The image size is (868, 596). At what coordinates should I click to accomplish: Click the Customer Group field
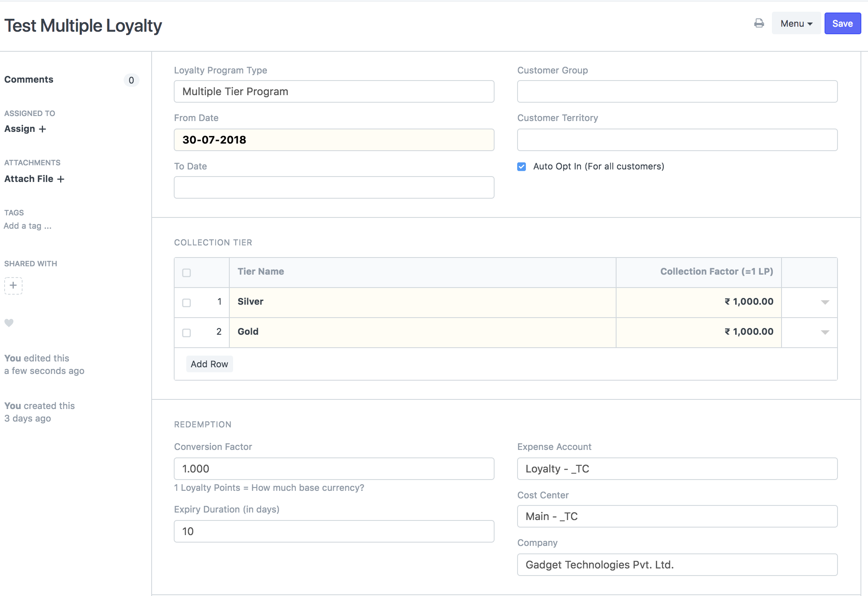click(677, 91)
